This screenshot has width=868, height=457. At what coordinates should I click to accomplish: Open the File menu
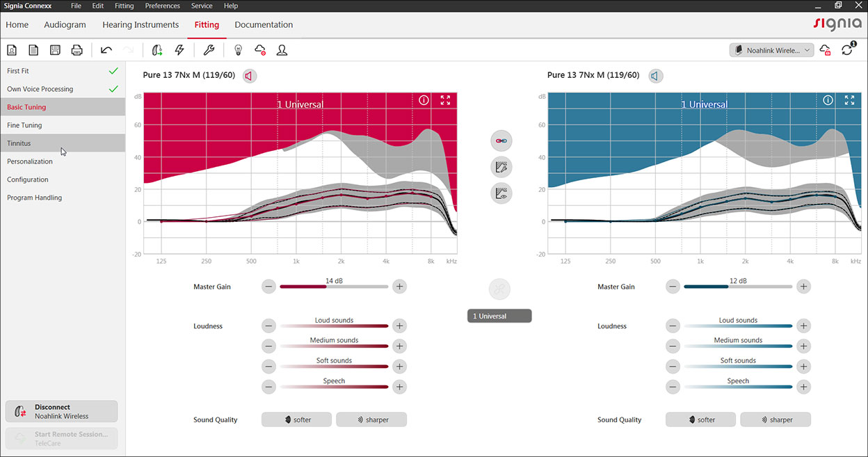76,6
